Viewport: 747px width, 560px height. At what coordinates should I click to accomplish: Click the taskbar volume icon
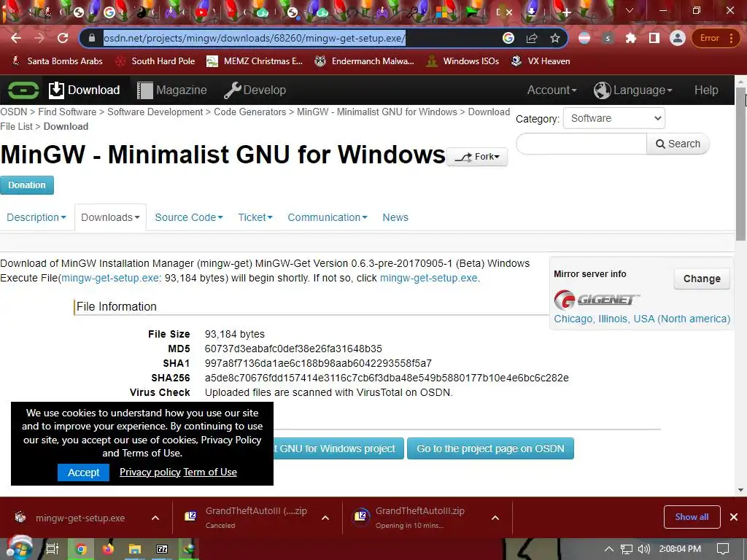point(643,549)
